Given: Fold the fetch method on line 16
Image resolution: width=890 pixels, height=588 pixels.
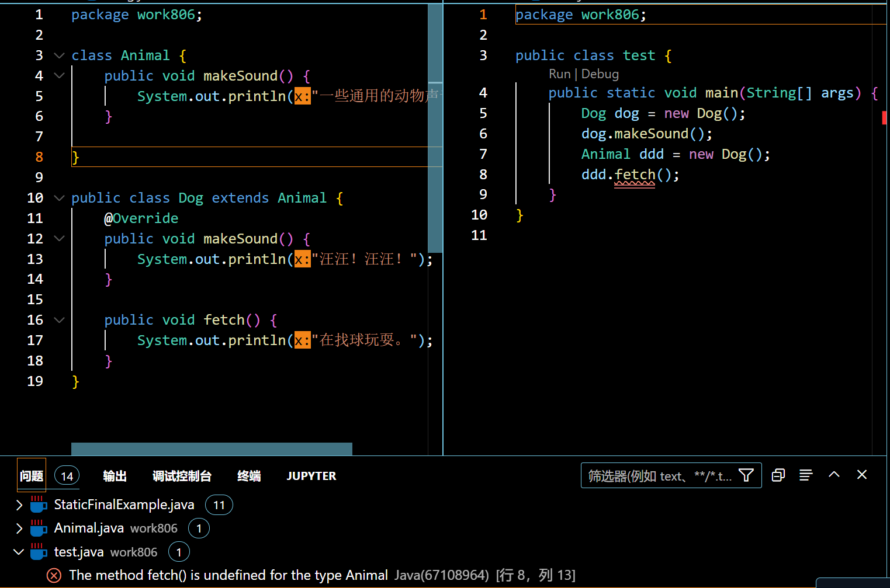Looking at the screenshot, I should click(59, 320).
